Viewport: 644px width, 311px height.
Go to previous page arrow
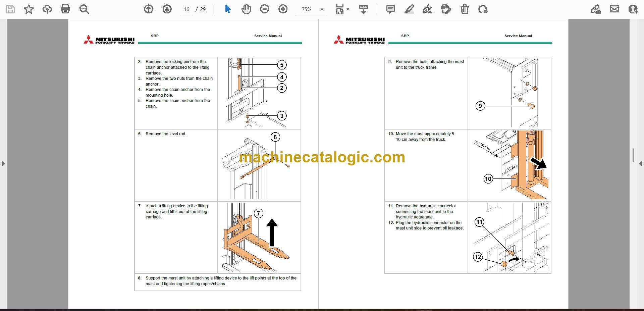pos(149,9)
